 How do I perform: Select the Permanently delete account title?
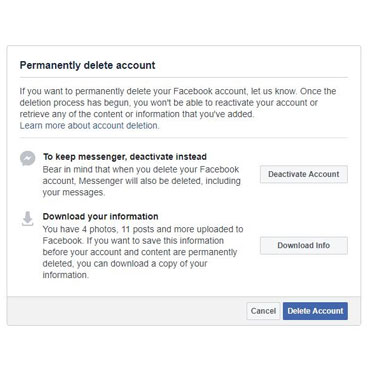(x=87, y=65)
